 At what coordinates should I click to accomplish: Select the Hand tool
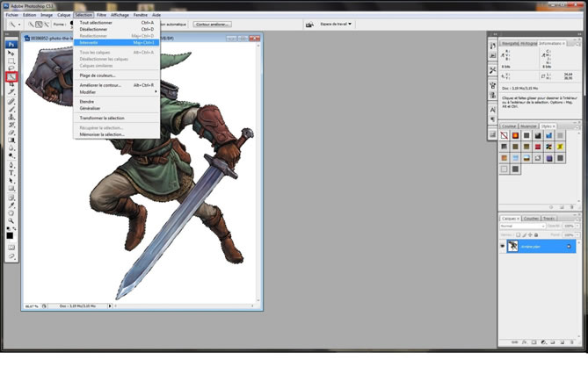[x=11, y=212]
